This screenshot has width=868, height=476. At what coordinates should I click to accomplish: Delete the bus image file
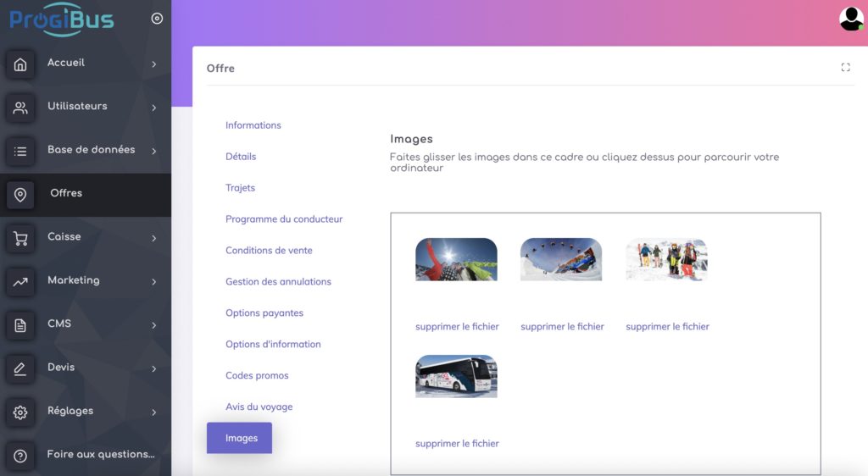(457, 443)
